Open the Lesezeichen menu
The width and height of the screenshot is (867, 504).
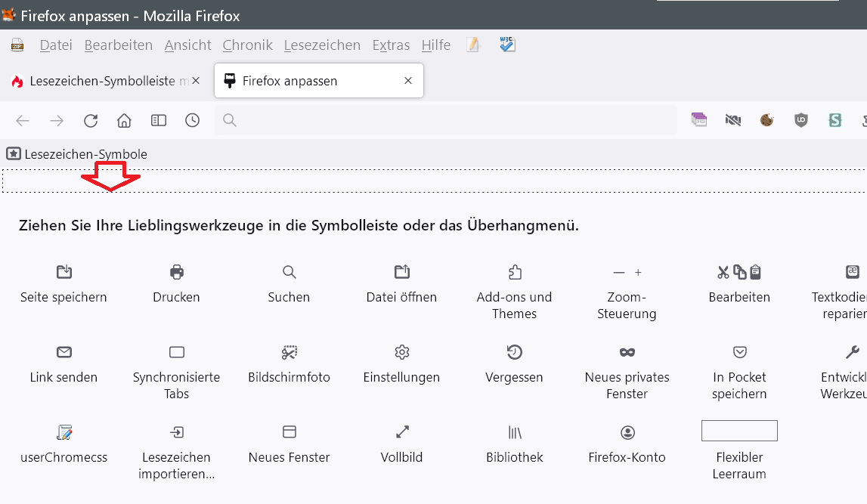coord(322,45)
